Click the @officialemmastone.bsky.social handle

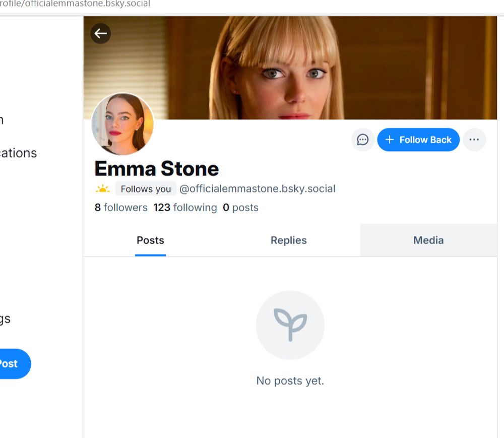coord(257,189)
